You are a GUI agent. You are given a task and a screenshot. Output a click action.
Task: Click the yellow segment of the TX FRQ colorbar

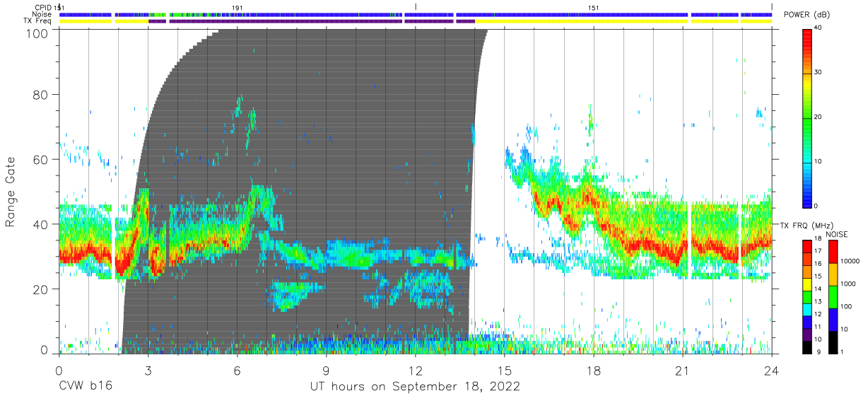coord(807,284)
